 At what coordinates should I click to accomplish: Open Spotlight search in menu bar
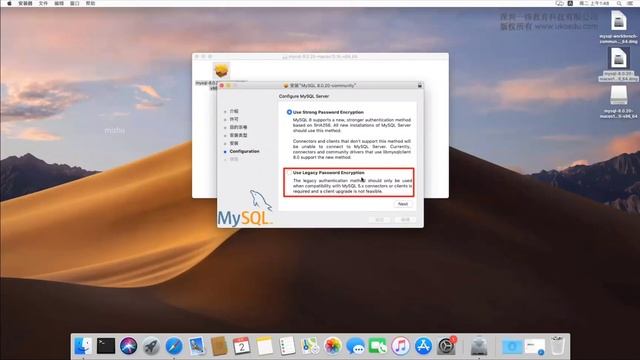pyautogui.click(x=619, y=3)
